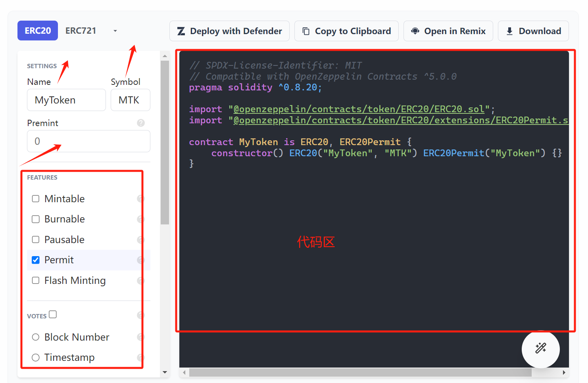Open the ERC20.sol import link
This screenshot has height=383, width=588.
click(x=359, y=109)
